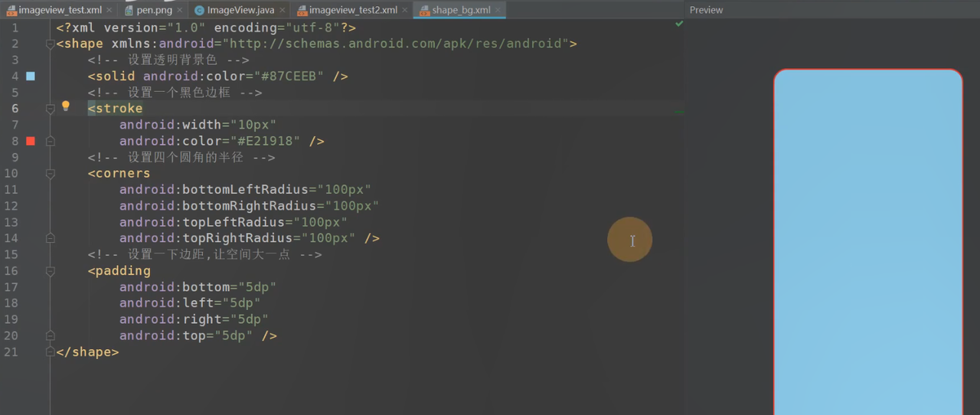Switch to the imageview_test.xml tab

[x=60, y=10]
